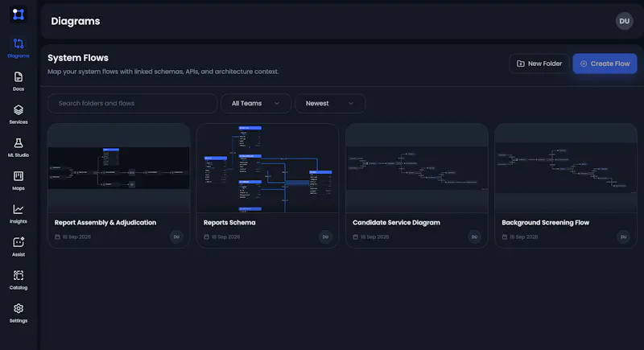Viewport: 644px width, 350px height.
Task: Open ML Studio from the sidebar
Action: (x=18, y=148)
